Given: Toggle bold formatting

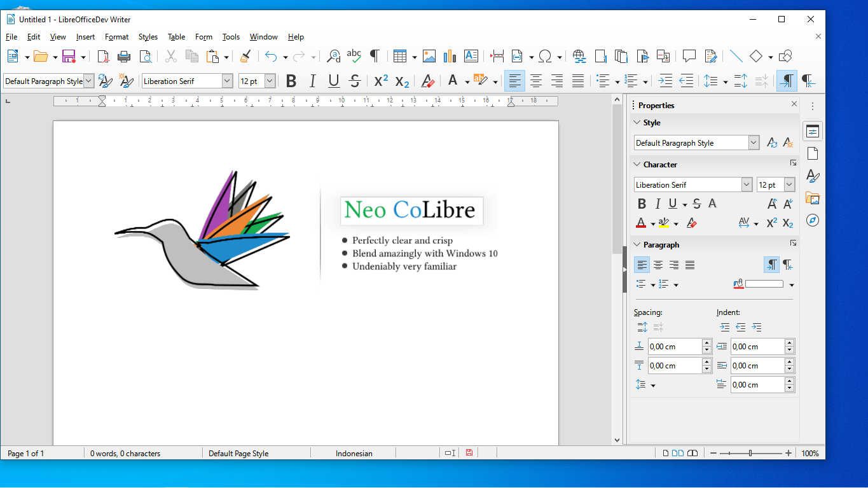Looking at the screenshot, I should tap(291, 81).
